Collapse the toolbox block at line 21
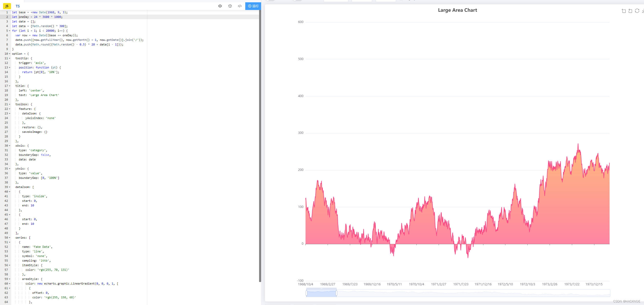The height and width of the screenshot is (305, 644). pos(10,104)
